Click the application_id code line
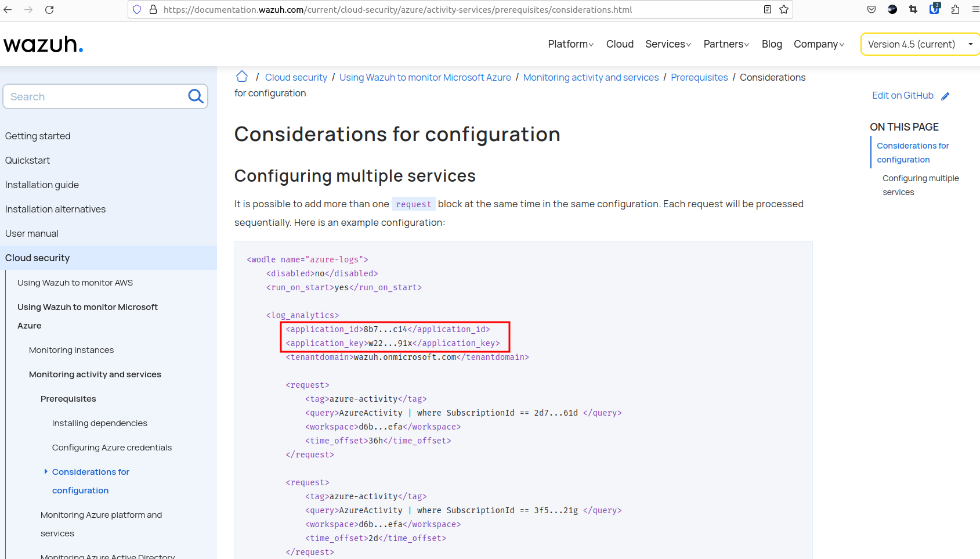This screenshot has width=980, height=559. tap(388, 329)
